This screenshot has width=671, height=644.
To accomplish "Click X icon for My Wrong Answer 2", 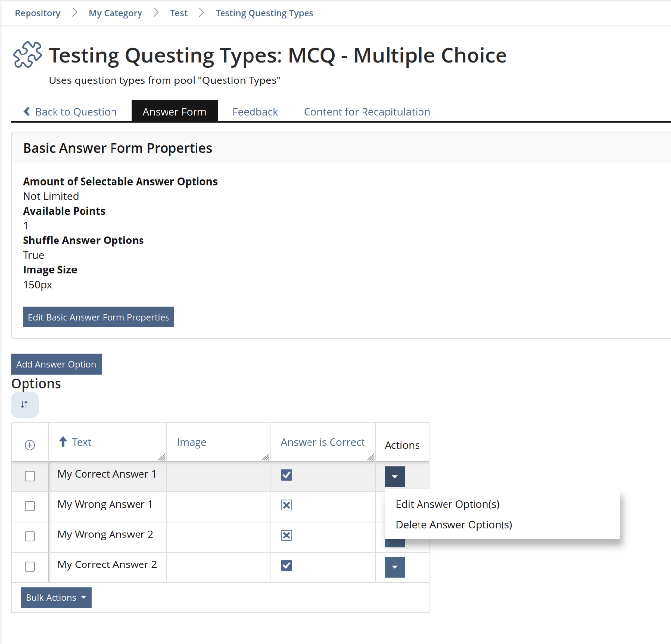I will [286, 535].
